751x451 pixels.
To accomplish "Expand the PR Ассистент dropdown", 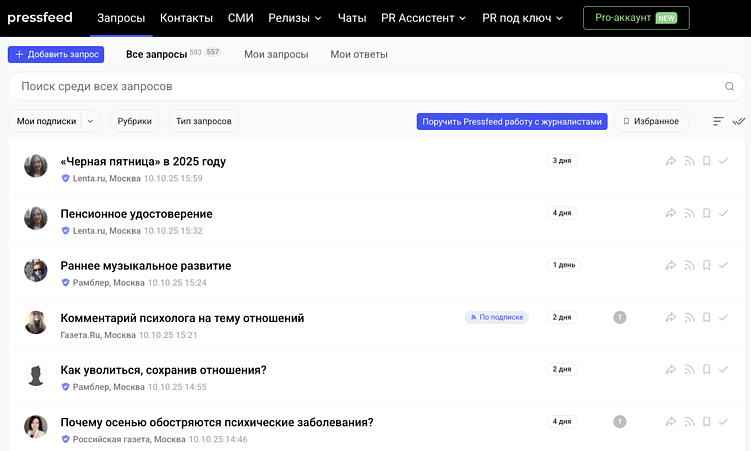I will [423, 18].
